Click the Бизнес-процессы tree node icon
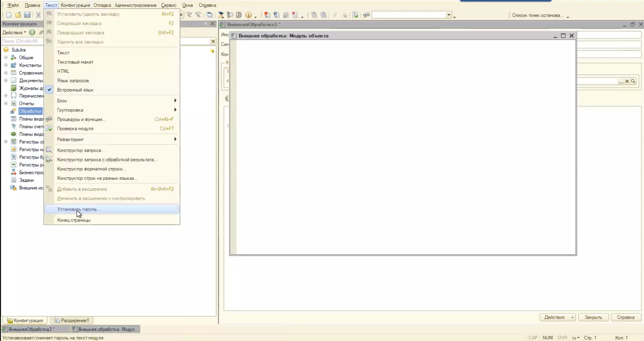Viewport: 644px width, 341px height. coord(13,173)
